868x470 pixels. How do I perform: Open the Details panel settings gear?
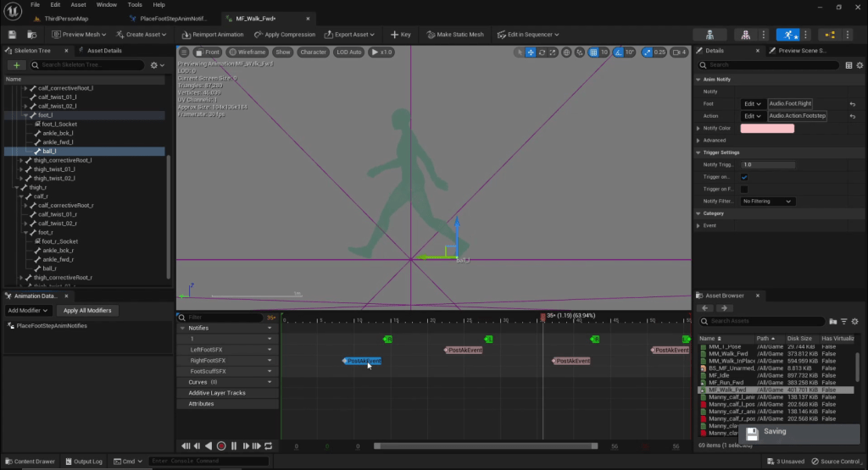[860, 65]
